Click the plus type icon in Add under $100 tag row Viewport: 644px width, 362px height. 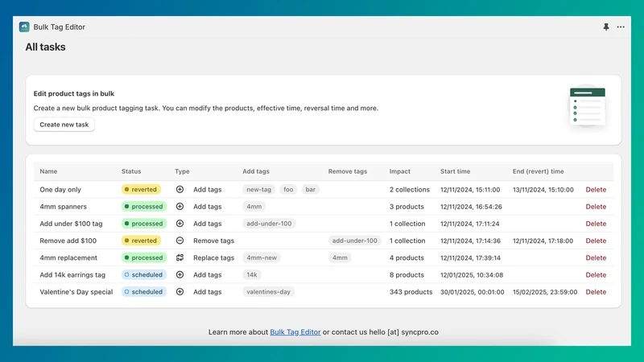coord(180,224)
